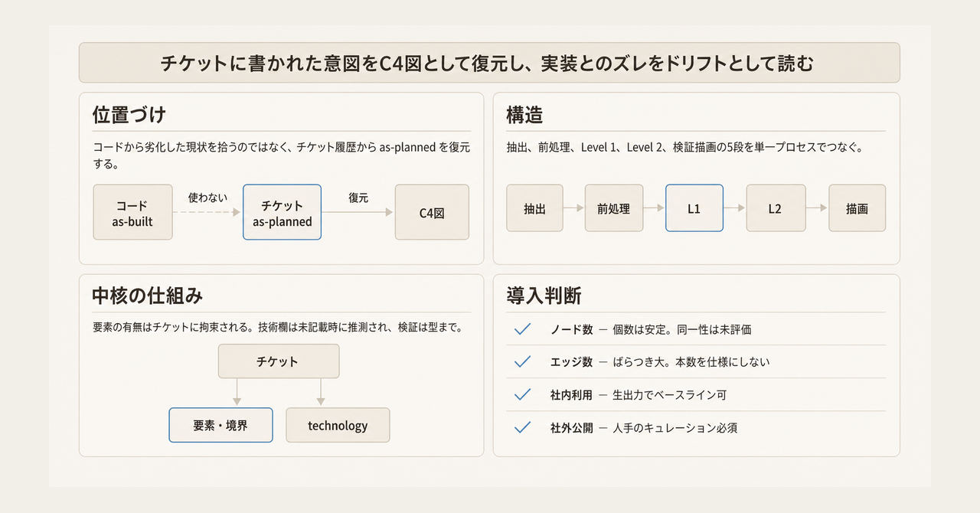This screenshot has height=513, width=980.
Task: Click the 位置づけ heading
Action: point(129,115)
